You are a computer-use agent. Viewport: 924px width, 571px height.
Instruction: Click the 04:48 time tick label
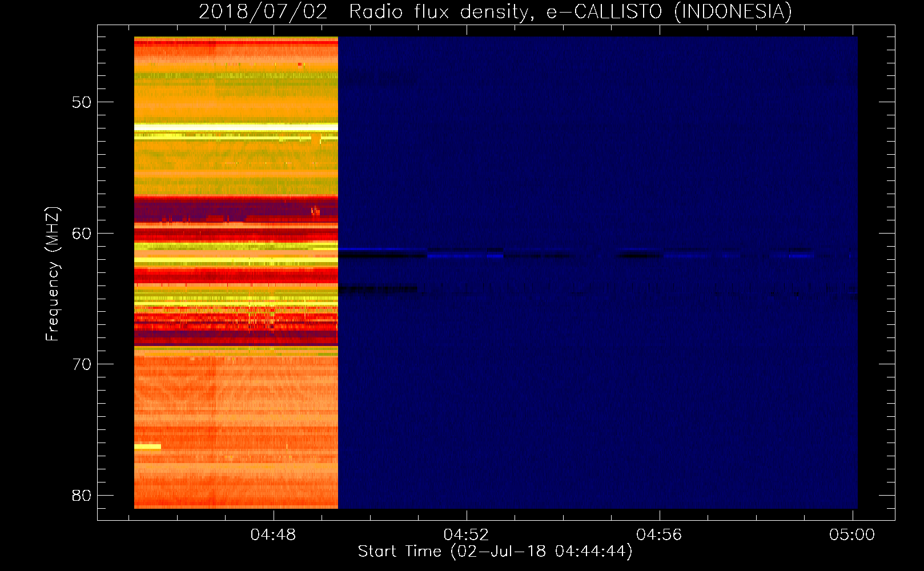coord(274,534)
